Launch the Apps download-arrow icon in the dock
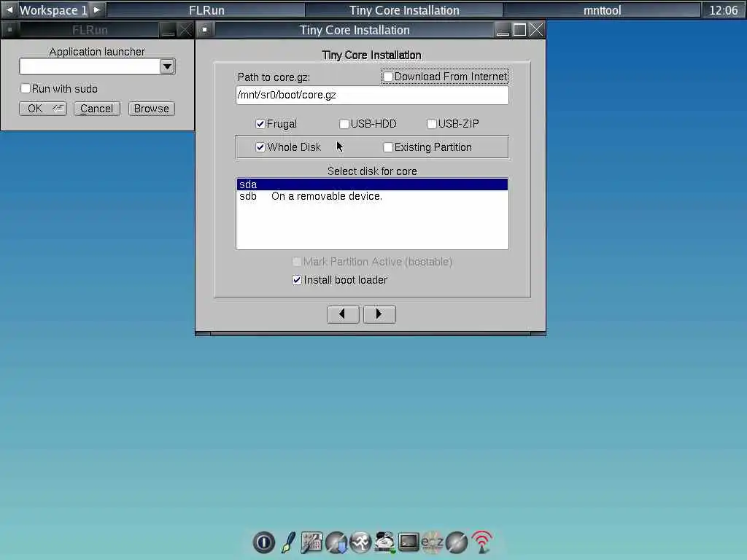Image resolution: width=747 pixels, height=560 pixels. (336, 542)
